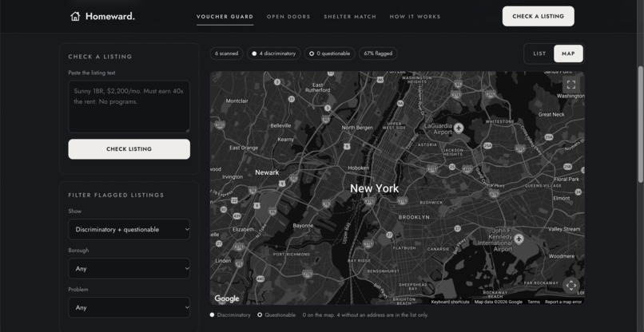Image resolution: width=644 pixels, height=332 pixels.
Task: Click the page vertical scrollbar
Action: [x=640, y=123]
